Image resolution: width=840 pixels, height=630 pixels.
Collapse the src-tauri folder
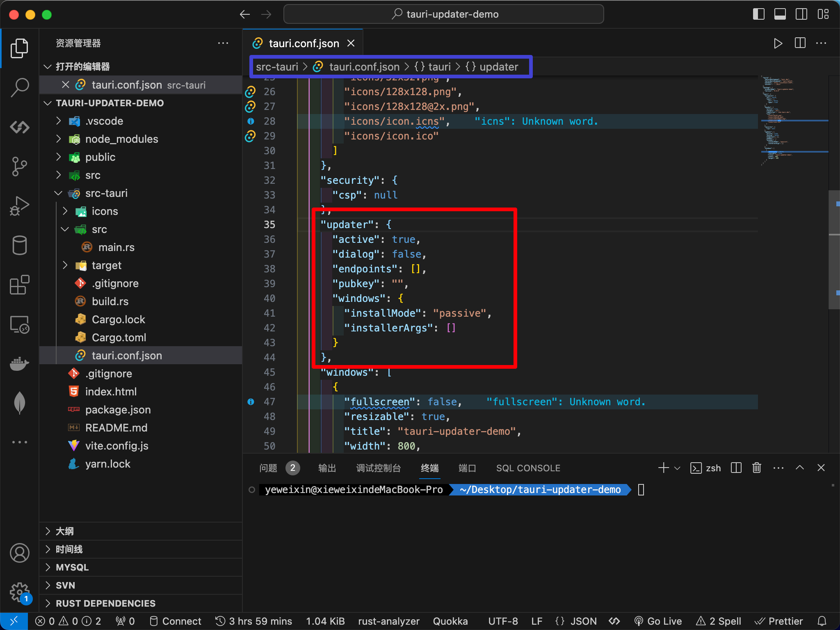[106, 193]
